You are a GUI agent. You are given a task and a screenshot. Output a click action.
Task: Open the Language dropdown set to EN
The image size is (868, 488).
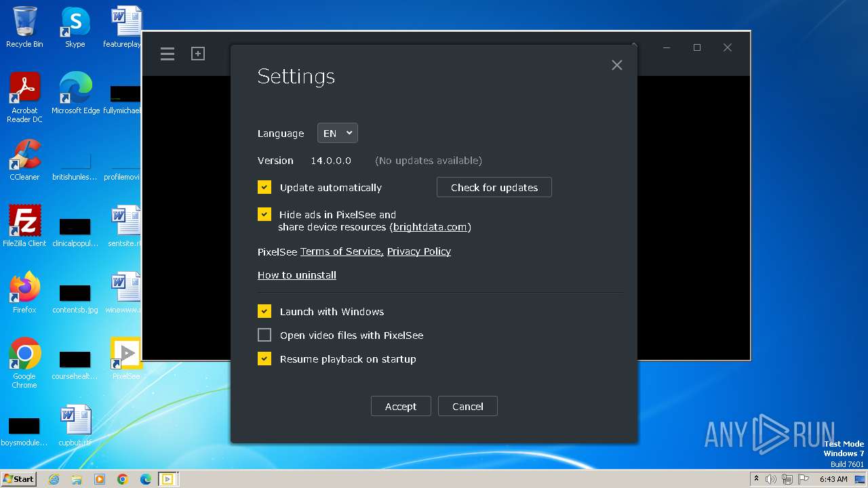[337, 133]
